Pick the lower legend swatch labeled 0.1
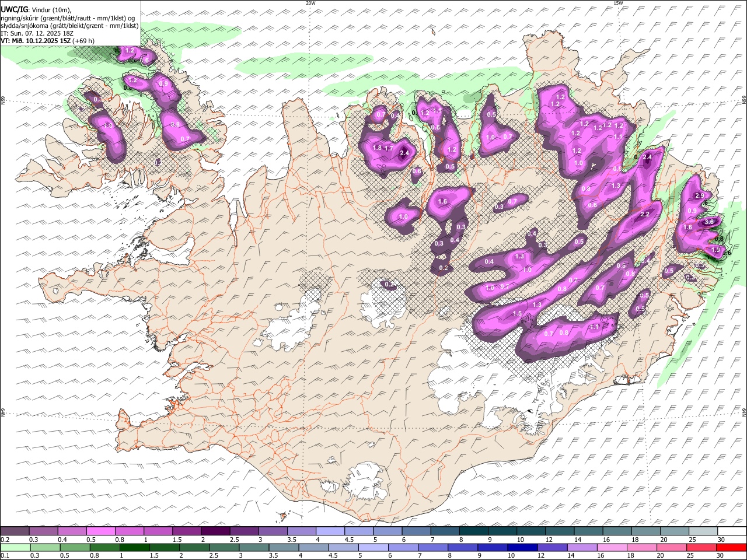The width and height of the screenshot is (747, 560). (15, 547)
